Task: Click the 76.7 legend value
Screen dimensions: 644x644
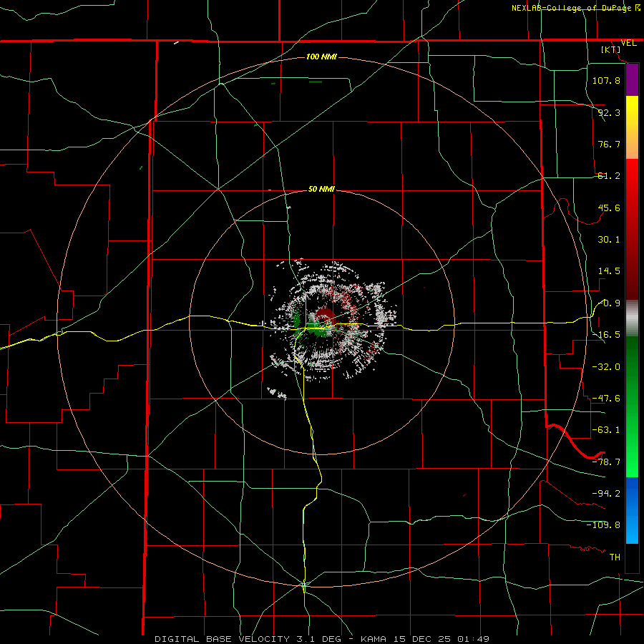Action: tap(609, 144)
